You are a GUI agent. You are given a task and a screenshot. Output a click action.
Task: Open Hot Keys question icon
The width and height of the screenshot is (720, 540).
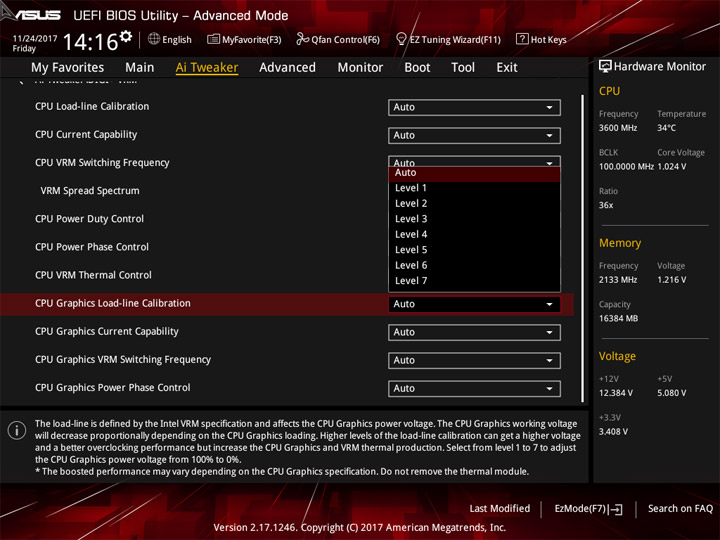(x=522, y=39)
